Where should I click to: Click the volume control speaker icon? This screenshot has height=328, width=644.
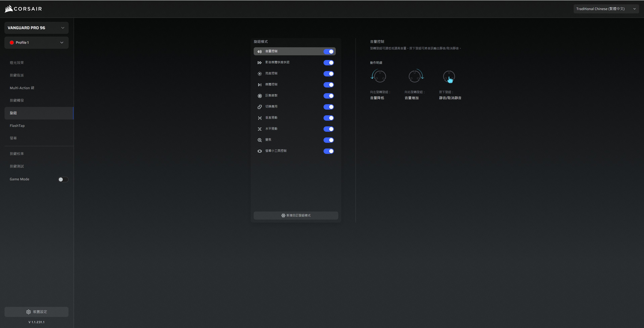(x=260, y=51)
